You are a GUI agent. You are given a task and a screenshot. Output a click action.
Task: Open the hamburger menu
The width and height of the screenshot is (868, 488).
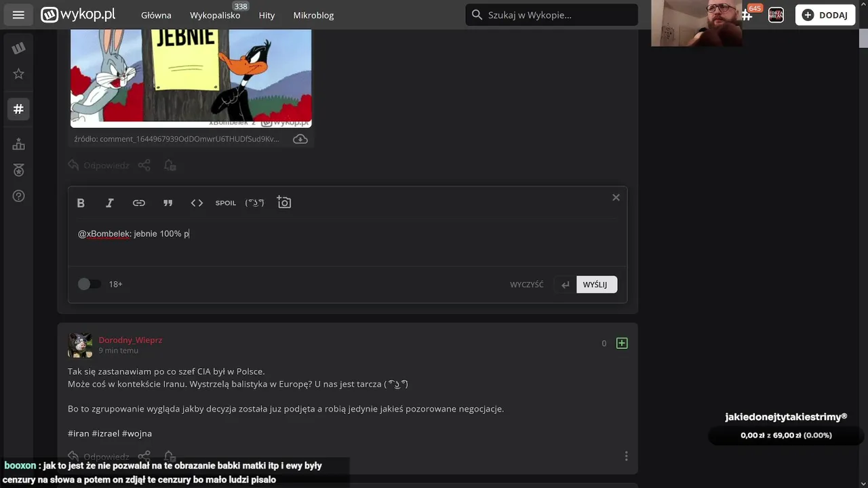[x=18, y=15]
